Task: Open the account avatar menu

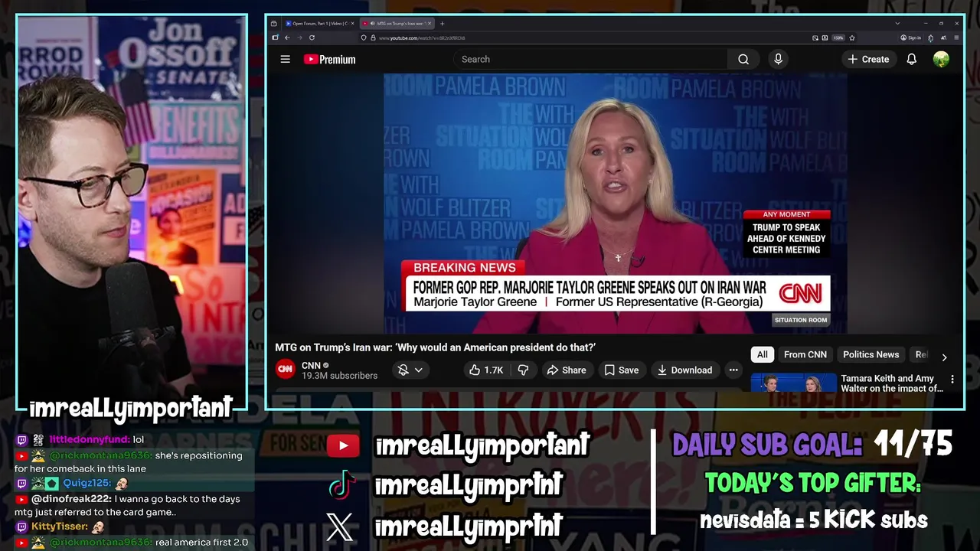Action: coord(941,59)
